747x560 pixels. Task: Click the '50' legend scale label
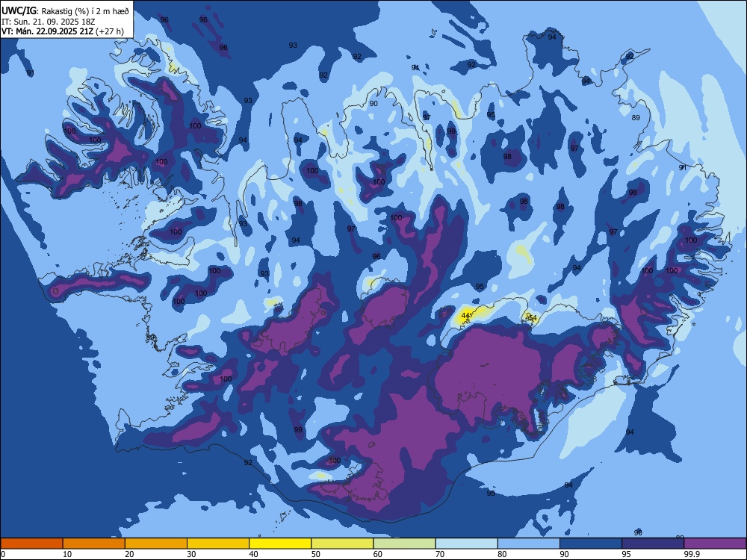[315, 554]
